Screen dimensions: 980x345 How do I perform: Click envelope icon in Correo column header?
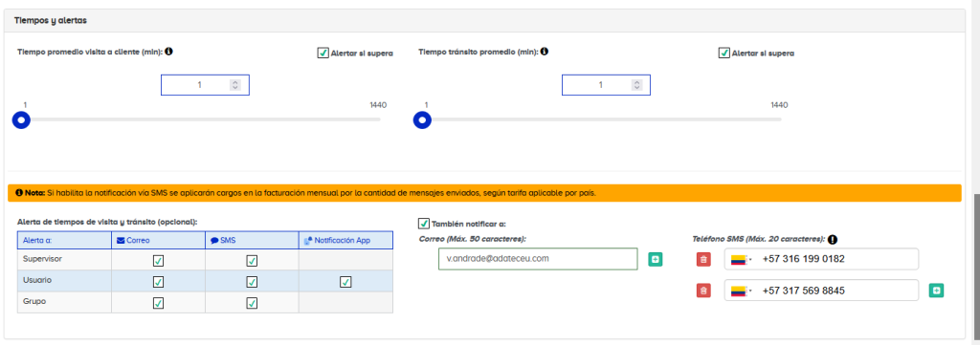(121, 240)
